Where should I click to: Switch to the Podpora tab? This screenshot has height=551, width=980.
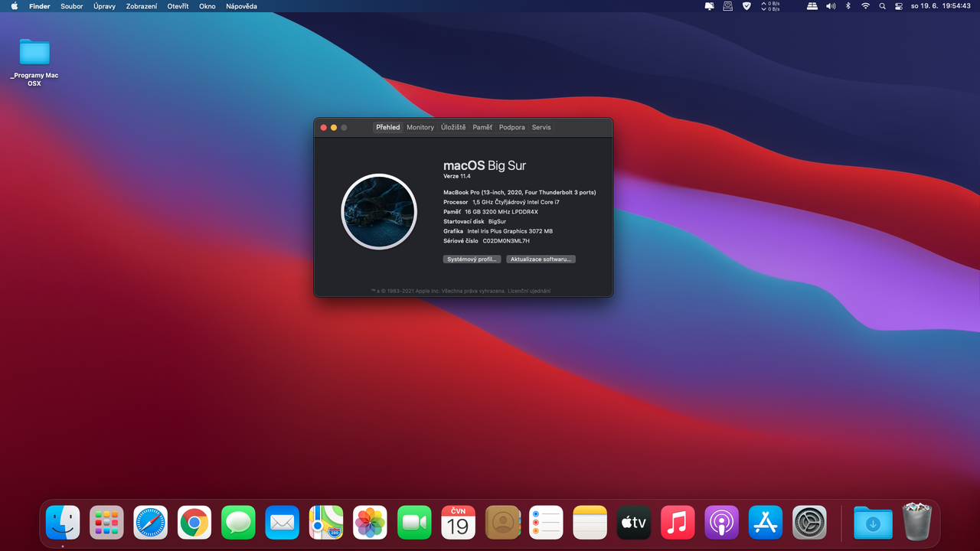(512, 127)
